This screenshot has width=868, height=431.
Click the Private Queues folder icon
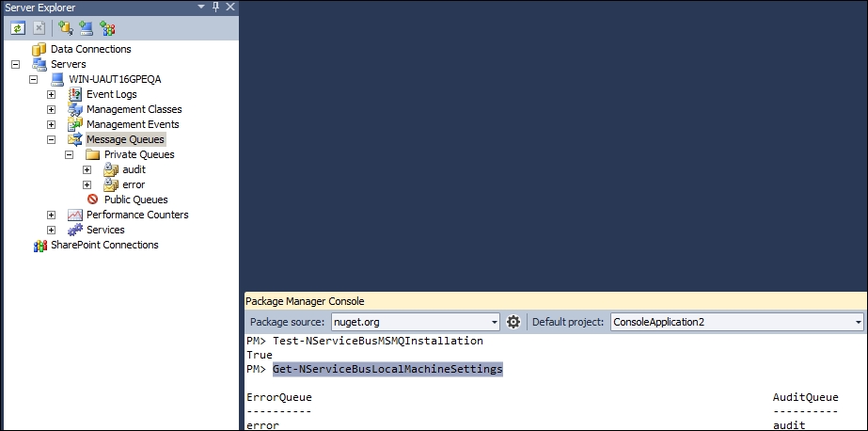pyautogui.click(x=92, y=154)
